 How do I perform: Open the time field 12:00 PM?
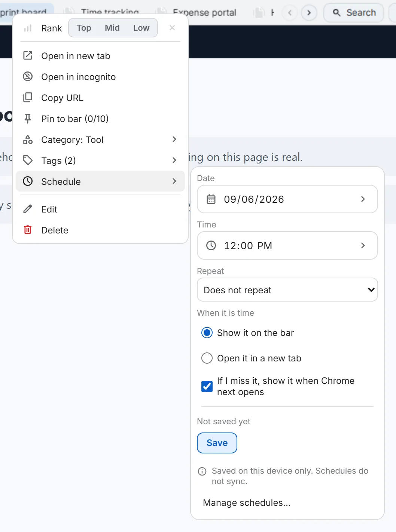(x=287, y=245)
